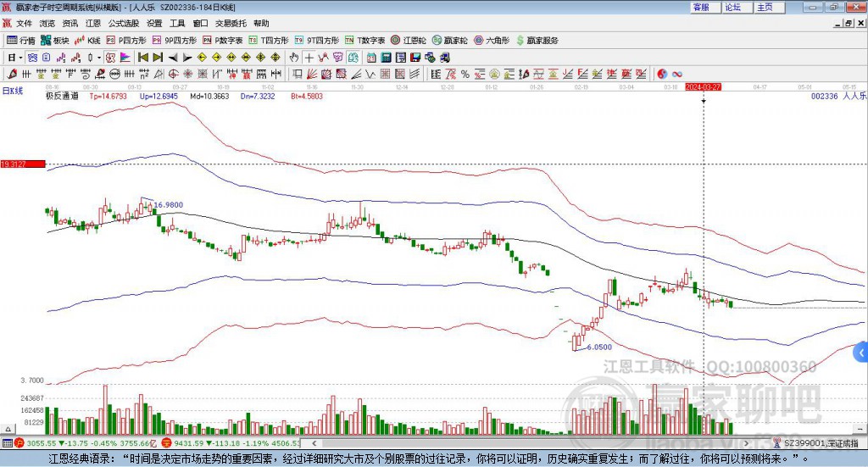This screenshot has height=467, width=868.
Task: Select the Gann fan lines tool
Action: click(312, 74)
